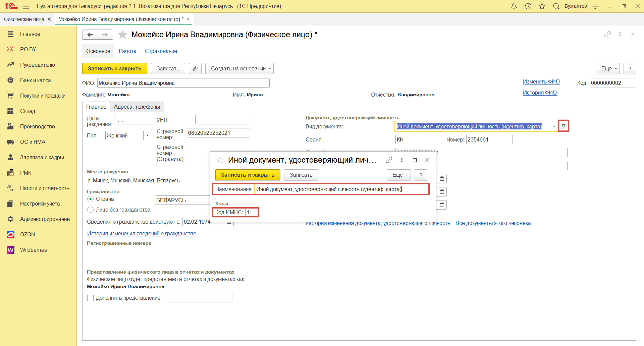Click the open document type icon

click(563, 126)
